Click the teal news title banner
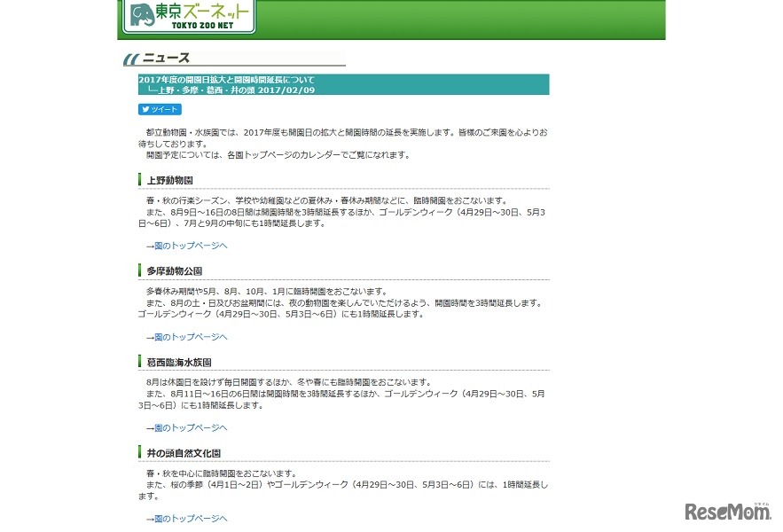This screenshot has width=783, height=532. [343, 84]
